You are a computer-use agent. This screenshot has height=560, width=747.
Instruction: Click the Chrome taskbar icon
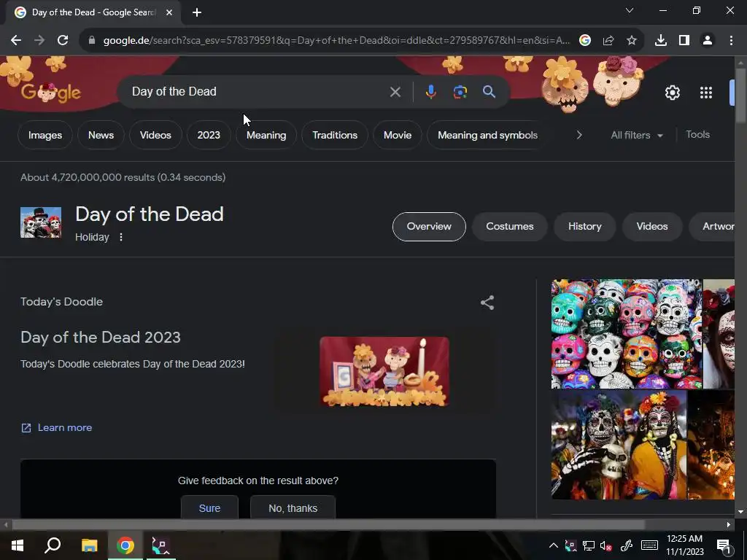(x=125, y=545)
